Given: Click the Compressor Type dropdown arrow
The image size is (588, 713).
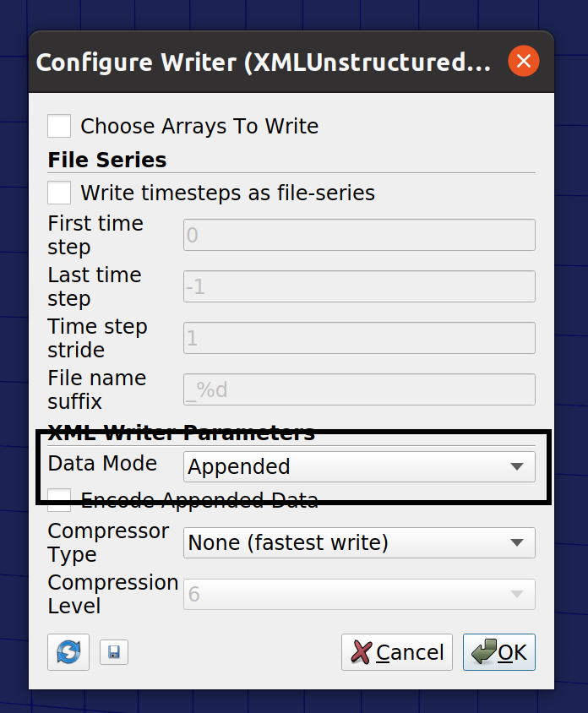Looking at the screenshot, I should pos(516,542).
